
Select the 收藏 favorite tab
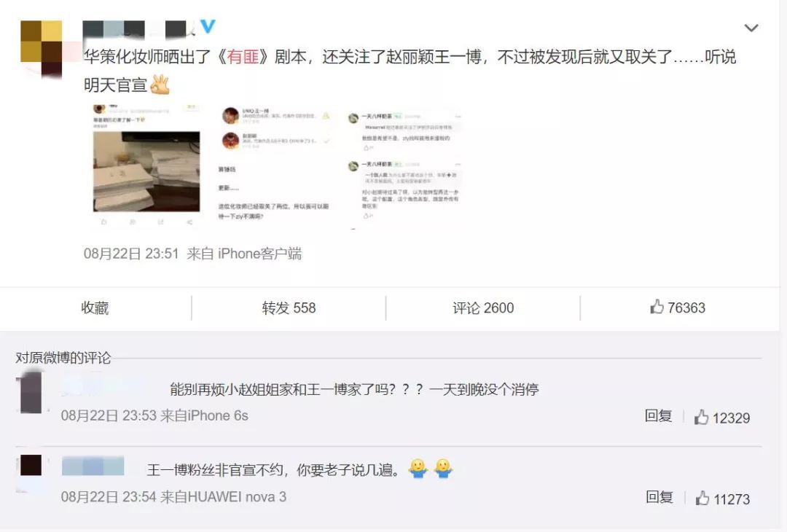(x=95, y=308)
